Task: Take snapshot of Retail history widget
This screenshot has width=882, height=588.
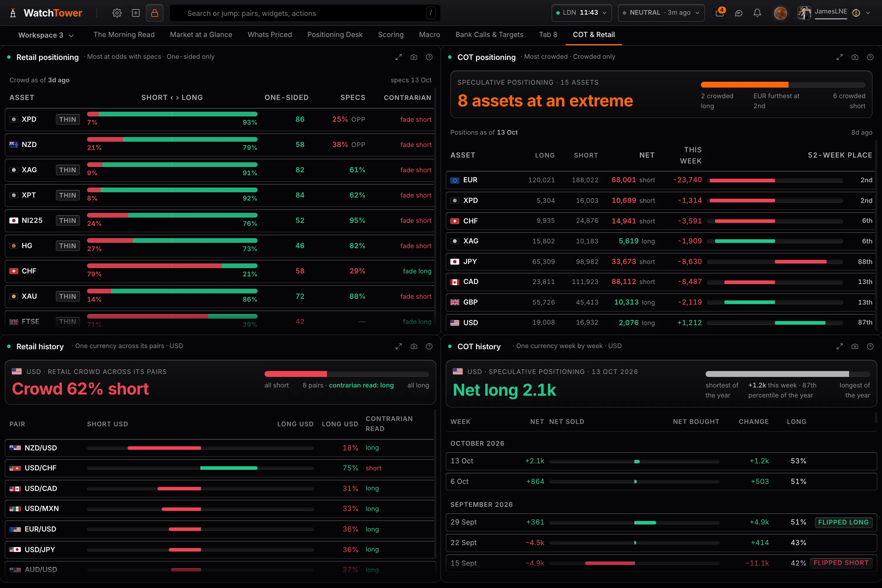Action: click(x=414, y=347)
